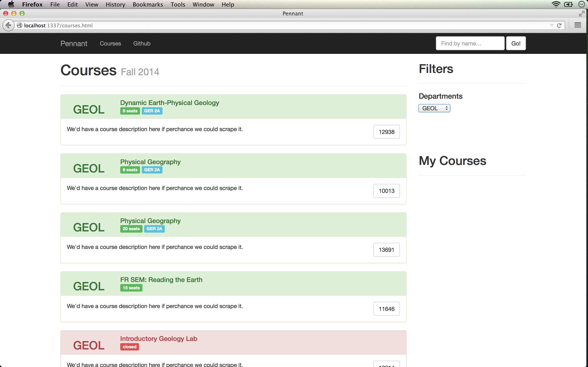Add course 11646 via its button
The height and width of the screenshot is (367, 588).
pyautogui.click(x=386, y=309)
